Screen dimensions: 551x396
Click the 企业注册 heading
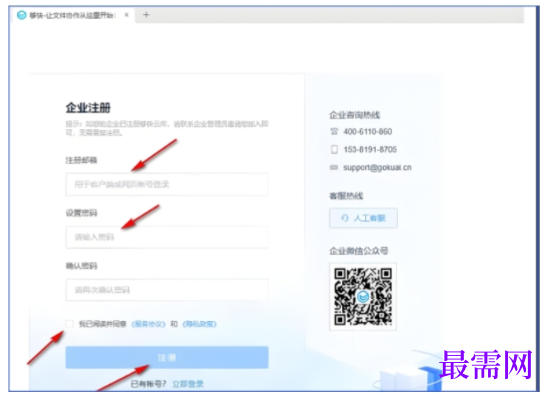point(88,108)
